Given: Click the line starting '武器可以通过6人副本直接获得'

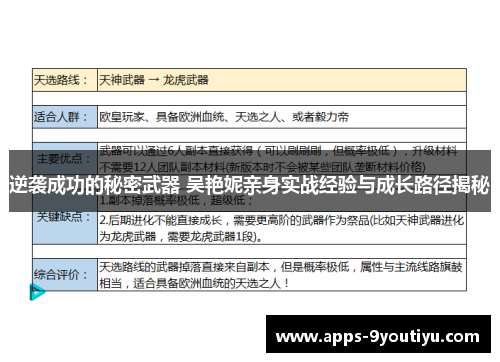Looking at the screenshot, I should pos(278,151).
